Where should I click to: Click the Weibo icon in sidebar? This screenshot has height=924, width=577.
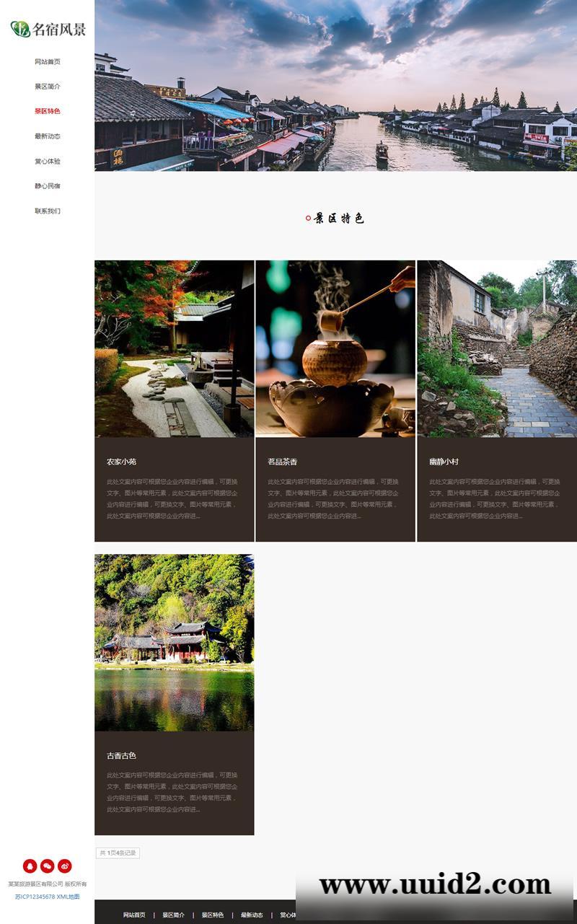coord(65,866)
